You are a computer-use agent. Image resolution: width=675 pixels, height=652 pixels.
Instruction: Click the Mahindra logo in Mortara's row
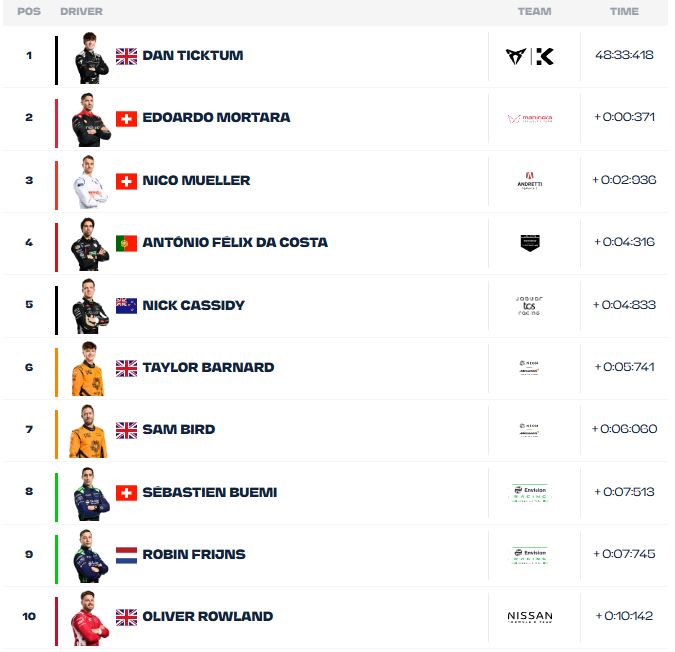coord(529,118)
